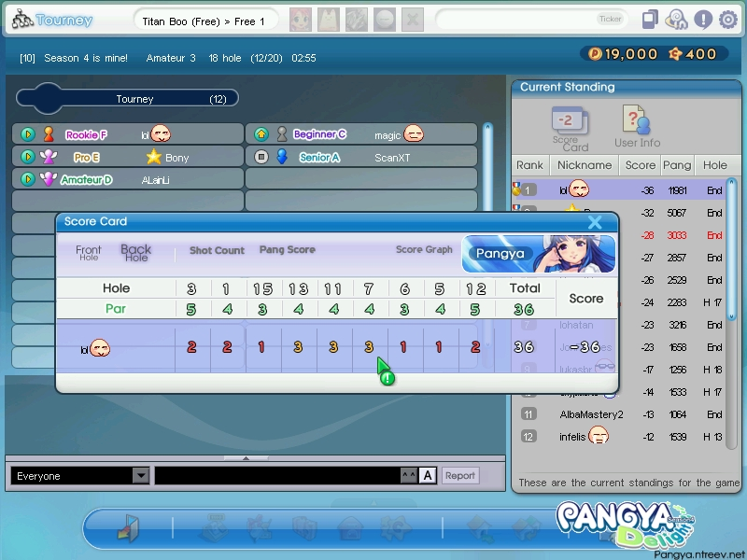Select the Shot Count tab
Viewport: 747px width, 560px height.
(x=217, y=250)
